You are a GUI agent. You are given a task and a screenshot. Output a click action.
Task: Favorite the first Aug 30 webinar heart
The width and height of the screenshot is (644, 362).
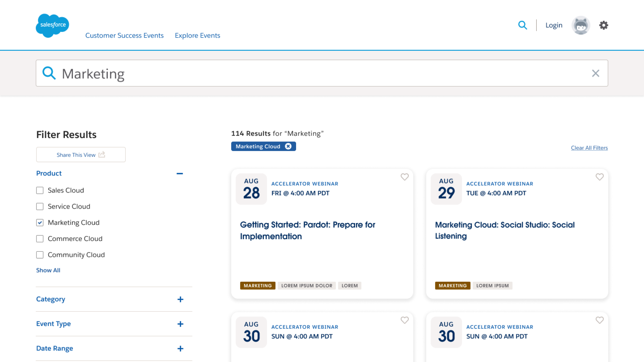point(404,320)
